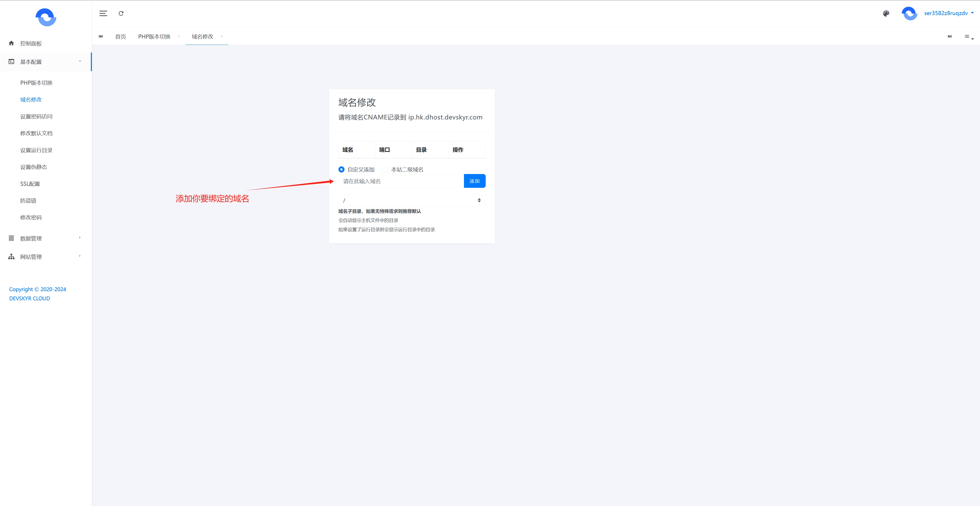
Task: Click the refresh page icon
Action: [121, 13]
